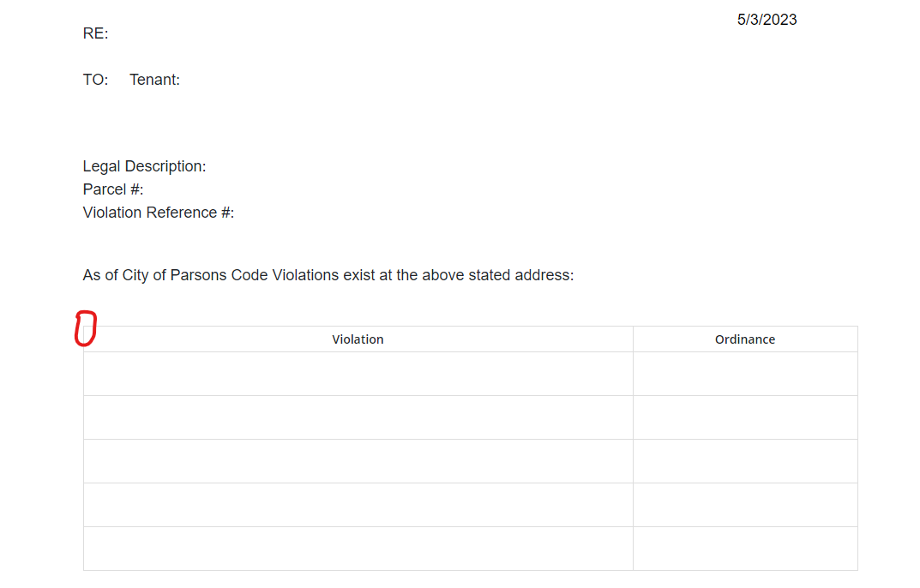Click last row Violation cell
Viewport: 920px width, 588px height.
coord(358,549)
